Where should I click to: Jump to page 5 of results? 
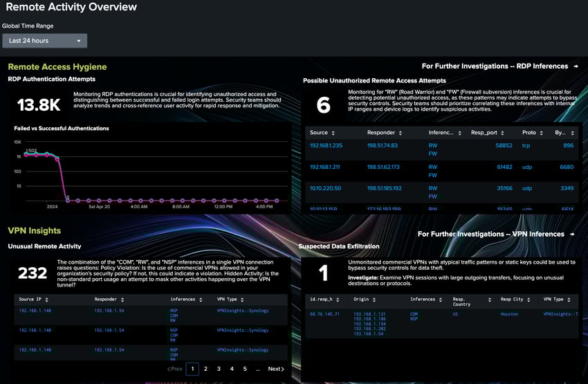point(245,369)
